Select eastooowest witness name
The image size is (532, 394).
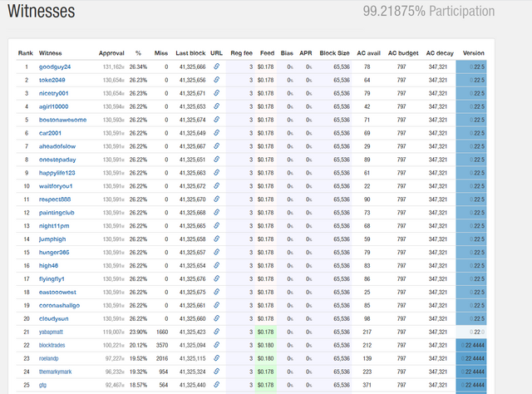(x=57, y=292)
